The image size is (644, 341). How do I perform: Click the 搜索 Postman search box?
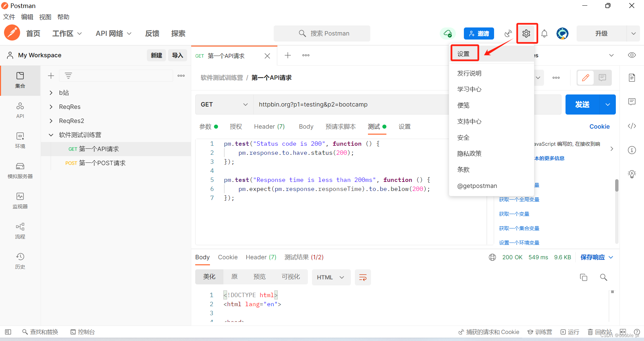322,33
